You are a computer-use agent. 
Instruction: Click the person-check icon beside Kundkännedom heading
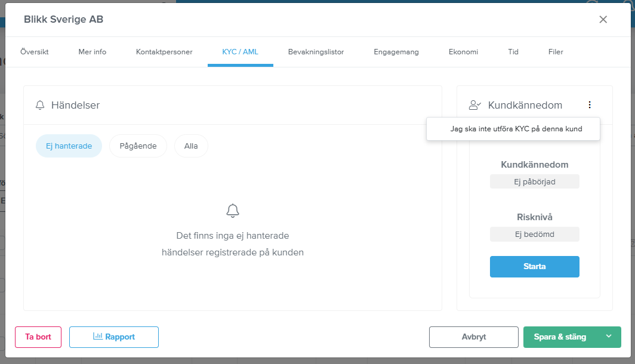click(475, 106)
